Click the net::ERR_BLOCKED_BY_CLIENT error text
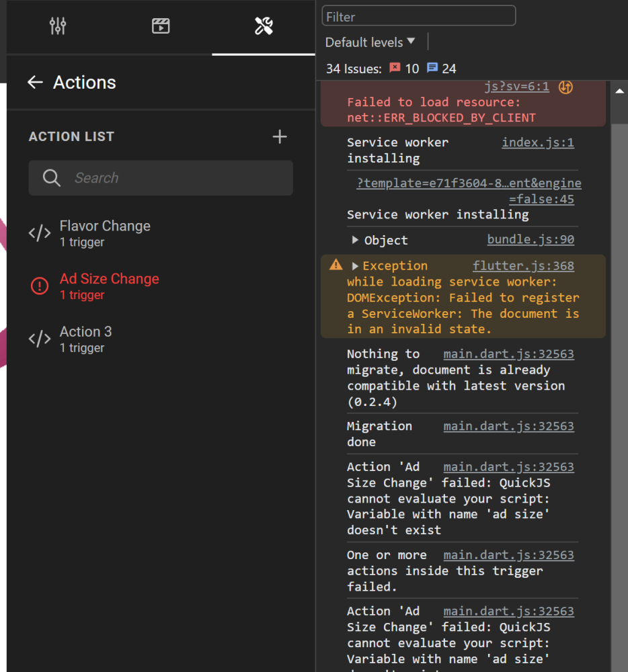This screenshot has width=628, height=672. pyautogui.click(x=441, y=118)
